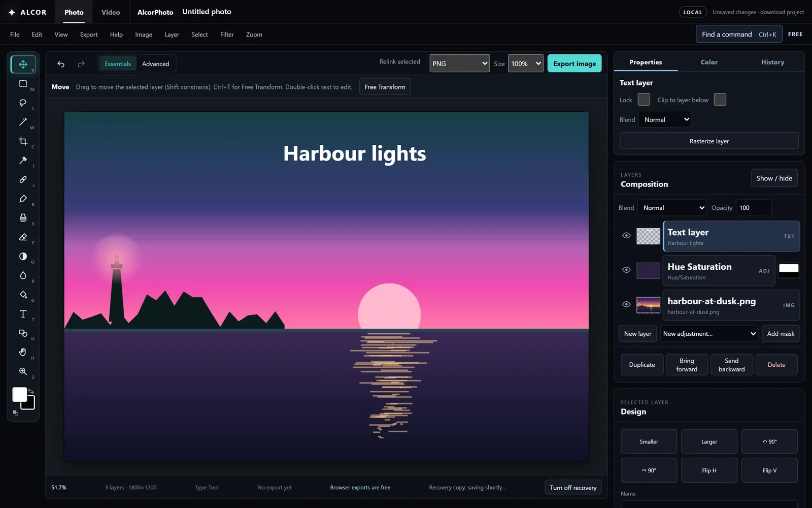Click the Redo arrow
The image size is (812, 508).
click(81, 64)
